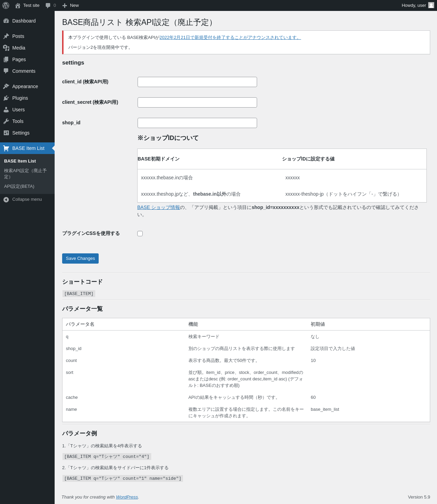The image size is (437, 504).
Task: Click Collapse menu text
Action: tap(27, 199)
